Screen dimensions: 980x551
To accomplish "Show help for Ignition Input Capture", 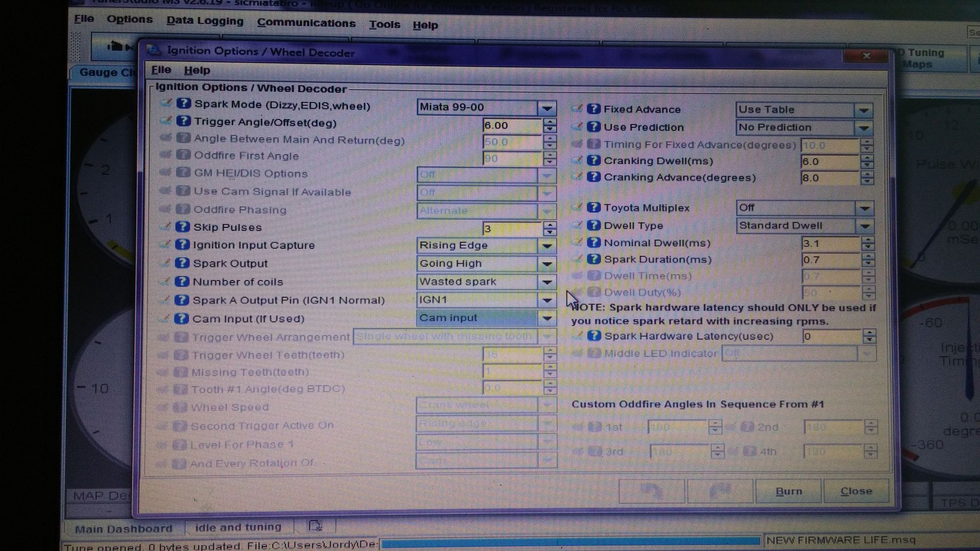I will click(x=182, y=244).
